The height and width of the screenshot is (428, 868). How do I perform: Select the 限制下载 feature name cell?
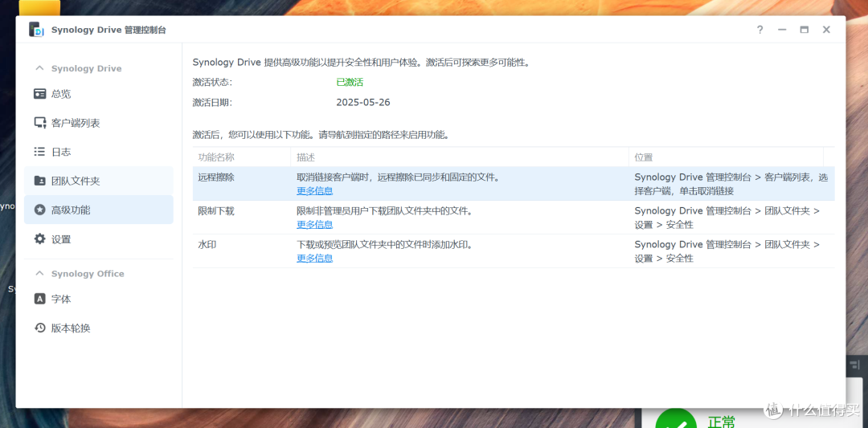point(216,210)
